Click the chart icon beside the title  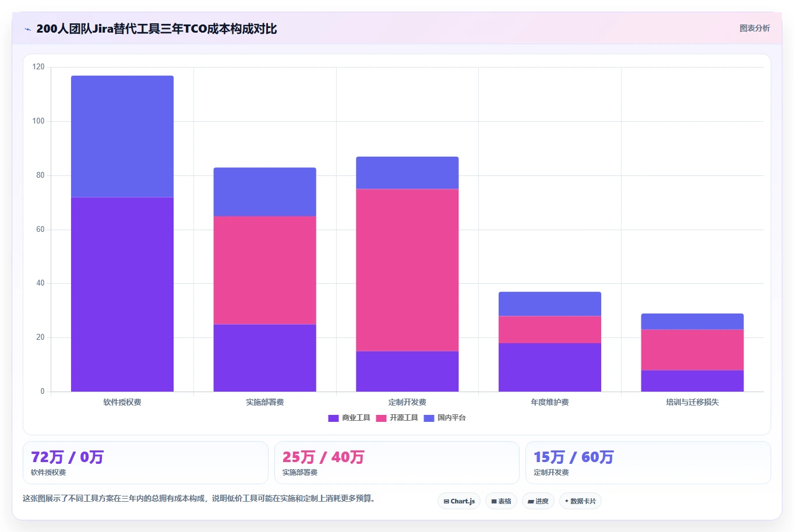[27, 29]
